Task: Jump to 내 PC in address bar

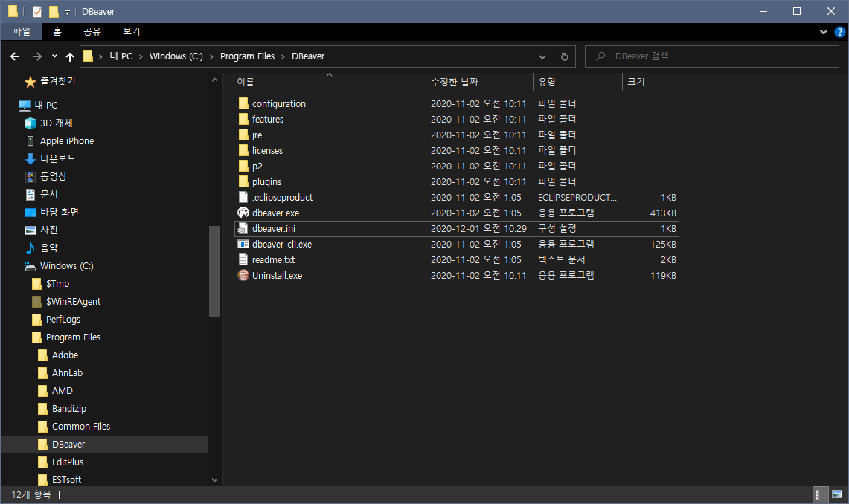Action: click(121, 56)
